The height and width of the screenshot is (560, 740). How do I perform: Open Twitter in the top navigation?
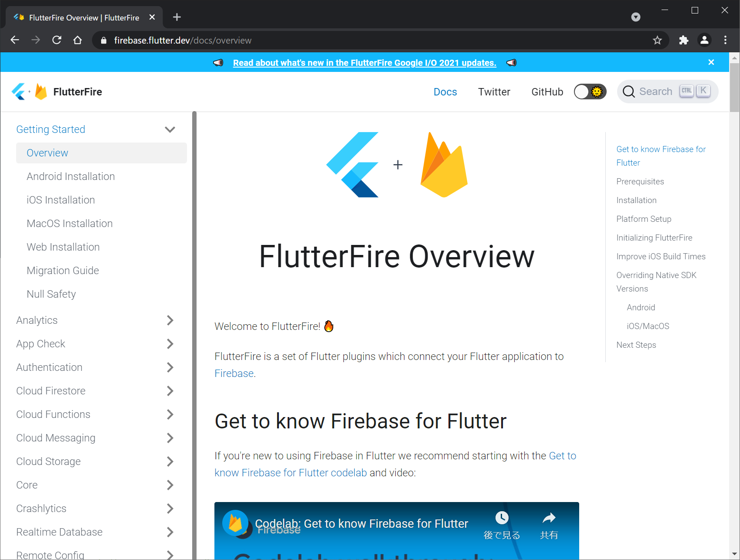pos(494,92)
